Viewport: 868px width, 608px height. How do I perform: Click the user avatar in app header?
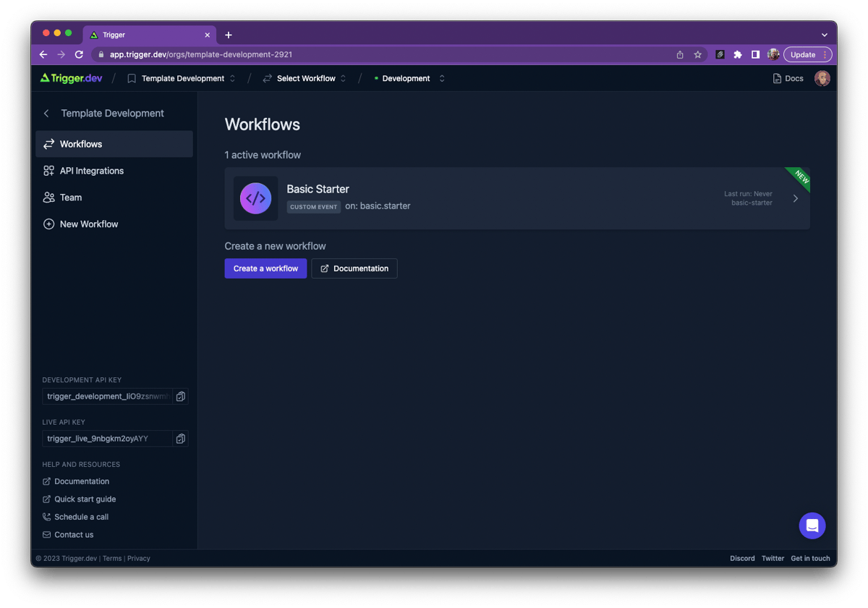(x=822, y=78)
